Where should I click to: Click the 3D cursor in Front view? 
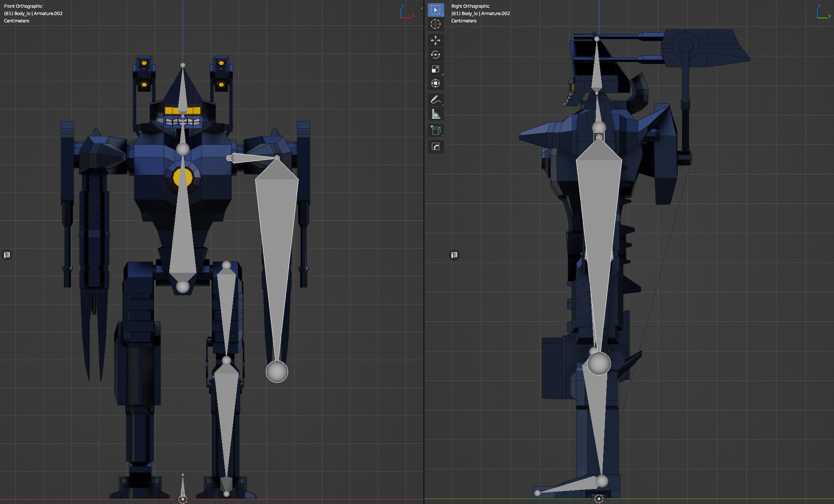pos(183,499)
